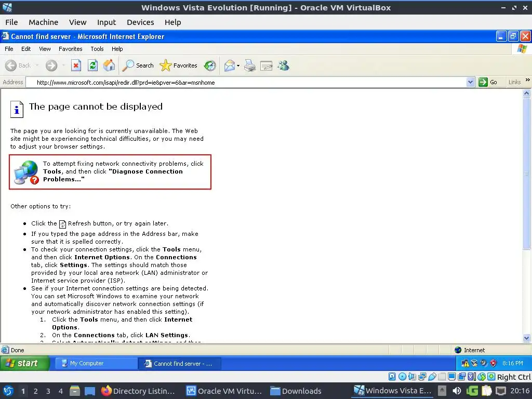Click the Stop loading icon
This screenshot has width=532, height=399.
point(76,65)
